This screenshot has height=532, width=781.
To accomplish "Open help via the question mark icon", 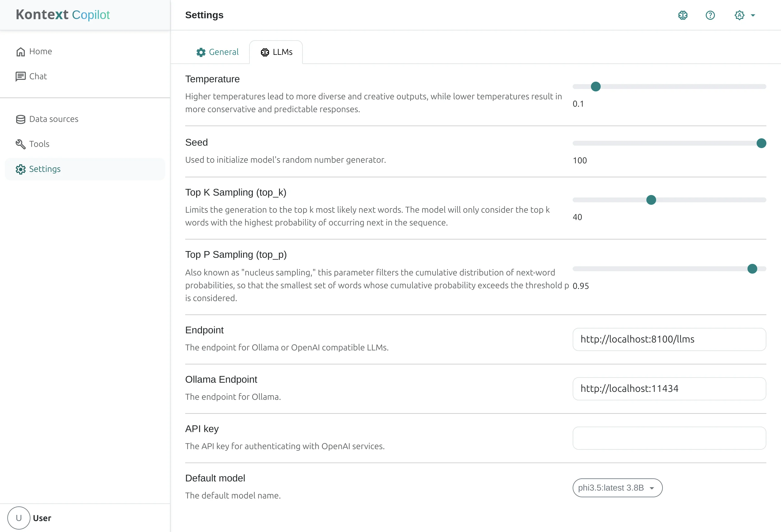I will coord(710,15).
